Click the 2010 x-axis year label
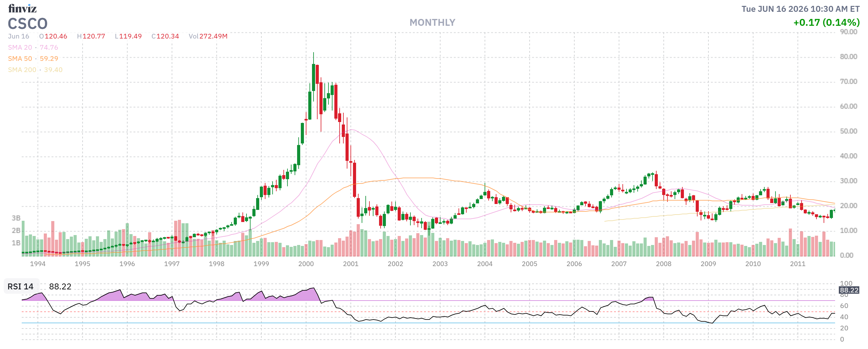The width and height of the screenshot is (868, 349). click(x=753, y=264)
